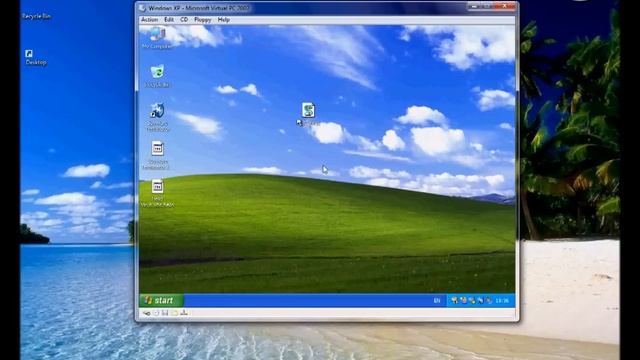Click the XP Start button
The image size is (640, 360).
pos(161,300)
